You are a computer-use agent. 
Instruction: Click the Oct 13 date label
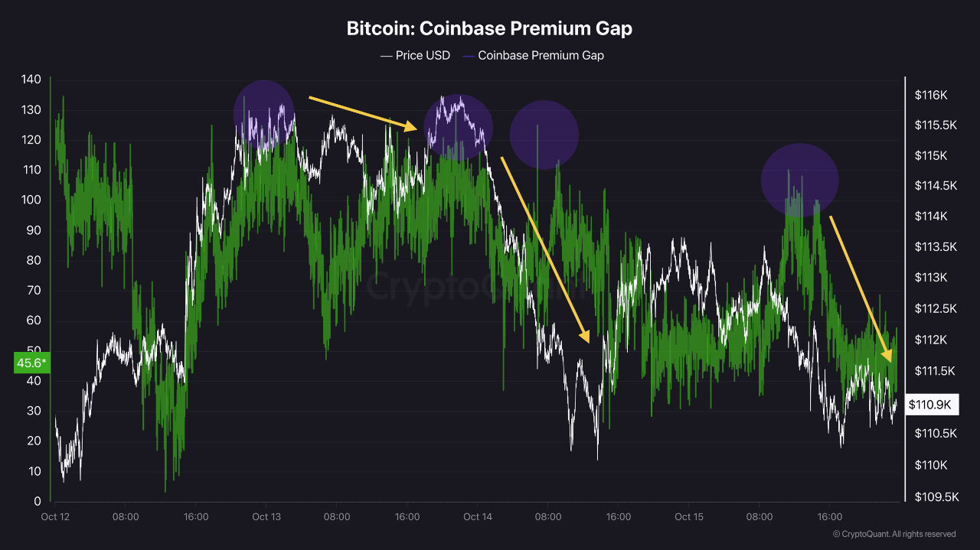coord(266,517)
